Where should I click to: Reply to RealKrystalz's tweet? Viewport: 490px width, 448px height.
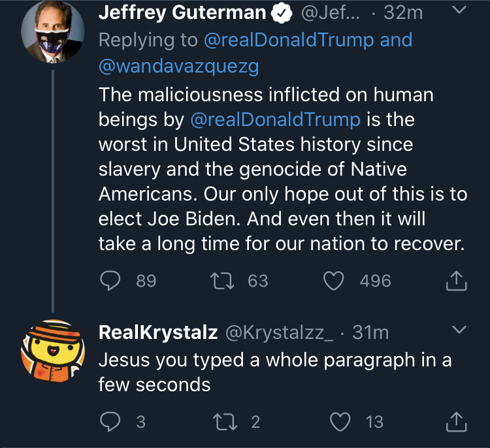click(110, 421)
